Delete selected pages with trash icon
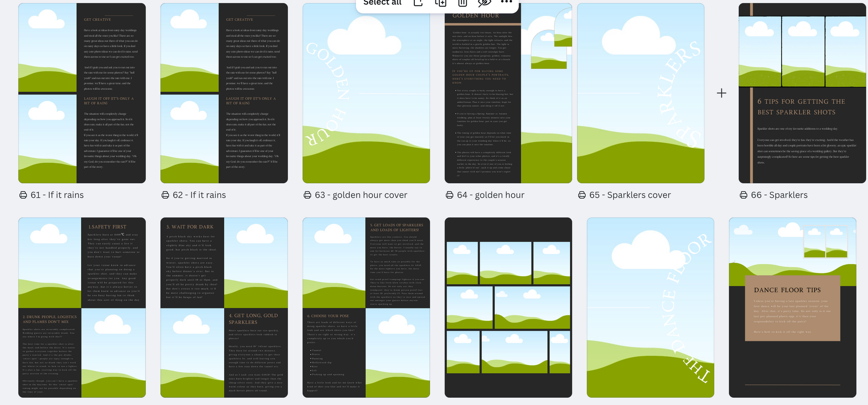Viewport: 868px width, 405px height. click(462, 3)
